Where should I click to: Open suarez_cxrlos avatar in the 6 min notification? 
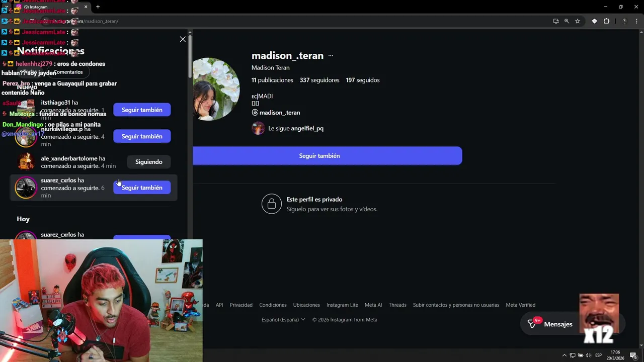[26, 188]
